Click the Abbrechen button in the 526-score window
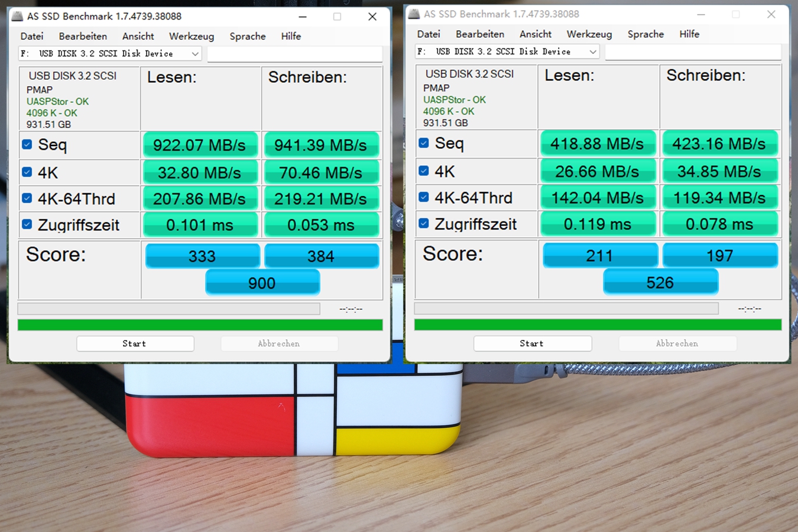Viewport: 798px width, 532px height. [677, 343]
